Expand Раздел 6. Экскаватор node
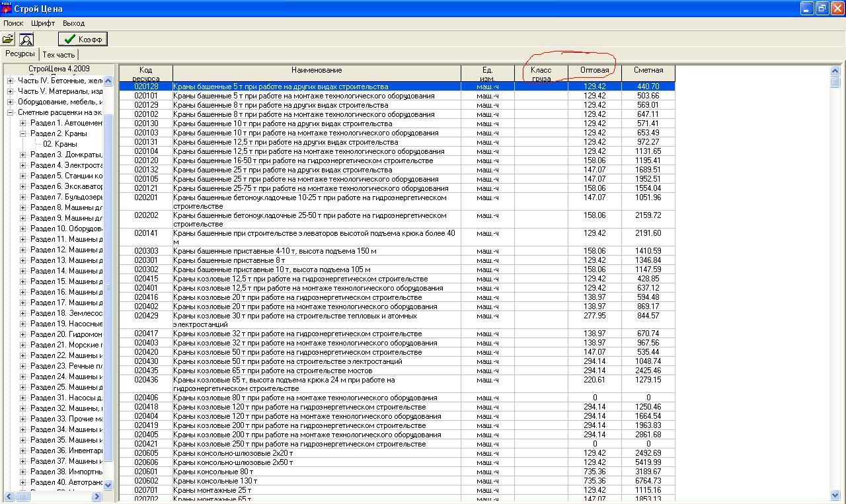Image resolution: width=846 pixels, height=504 pixels. [x=22, y=186]
